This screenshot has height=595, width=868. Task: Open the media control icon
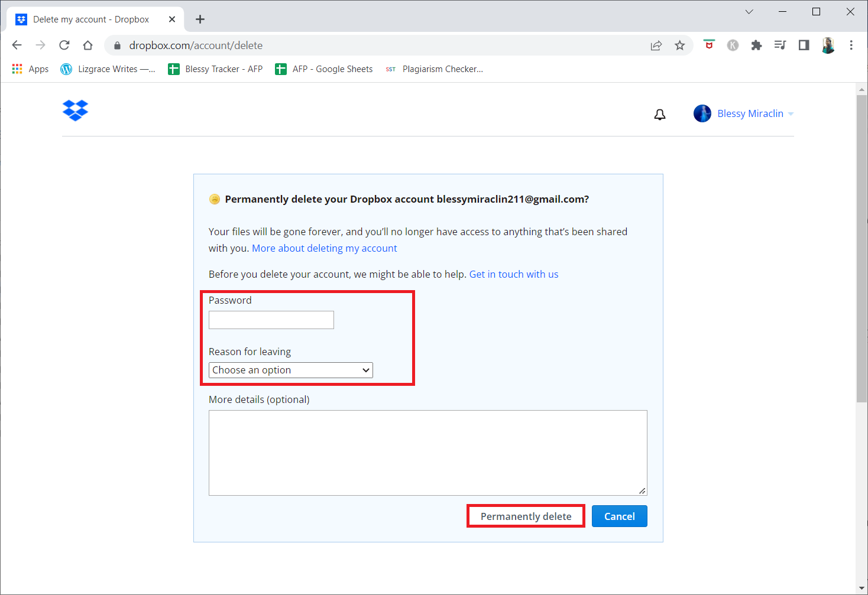(x=780, y=45)
